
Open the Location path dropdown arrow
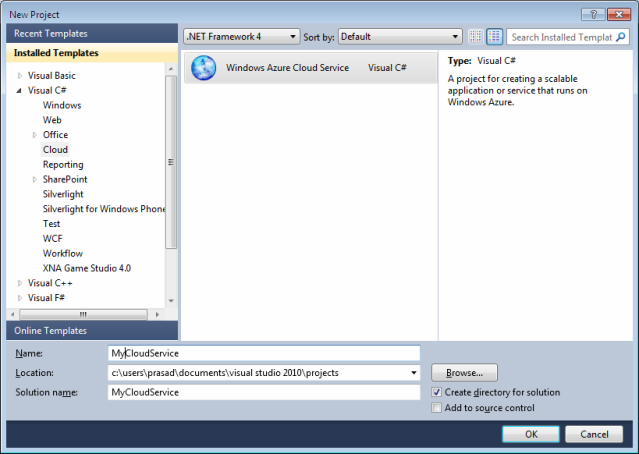click(414, 372)
